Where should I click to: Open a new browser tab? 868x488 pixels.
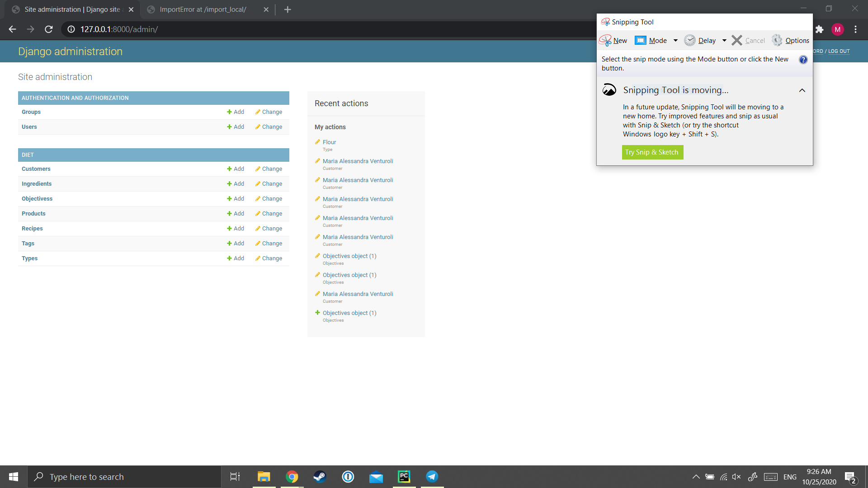288,9
